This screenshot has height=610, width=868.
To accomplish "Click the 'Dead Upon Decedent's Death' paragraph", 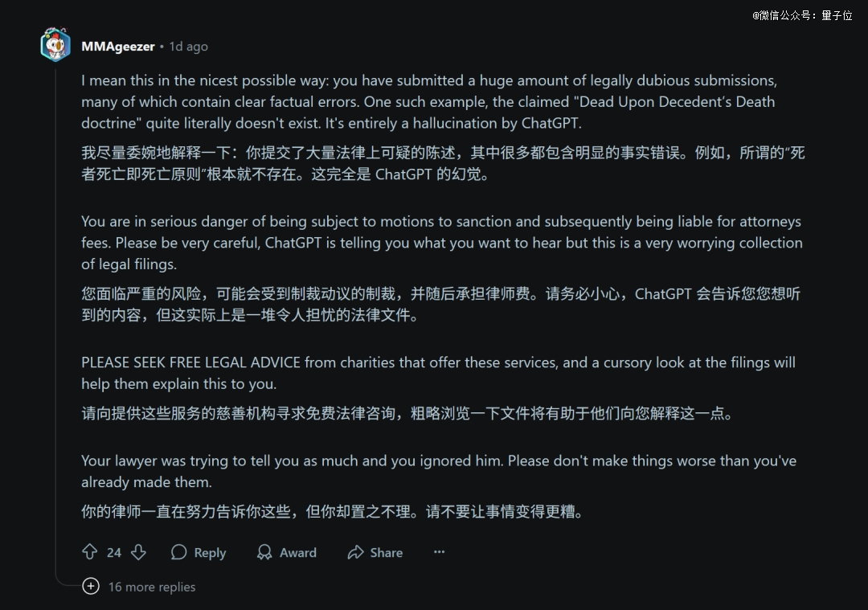I will point(429,102).
